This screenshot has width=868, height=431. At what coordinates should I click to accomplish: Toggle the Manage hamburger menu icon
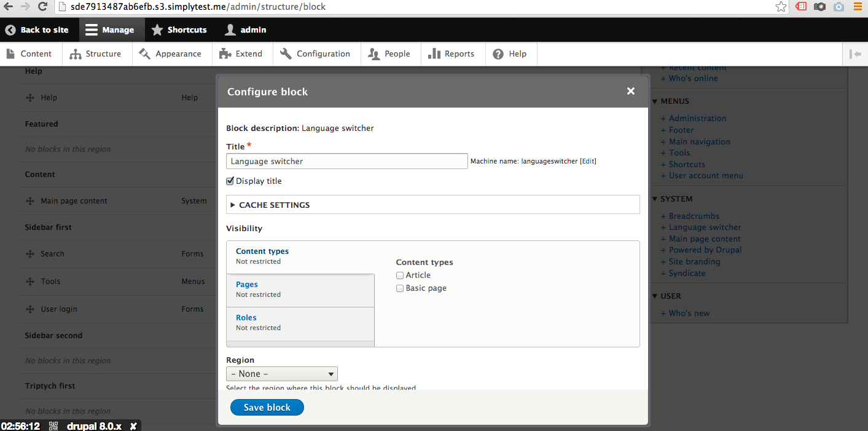[x=92, y=30]
